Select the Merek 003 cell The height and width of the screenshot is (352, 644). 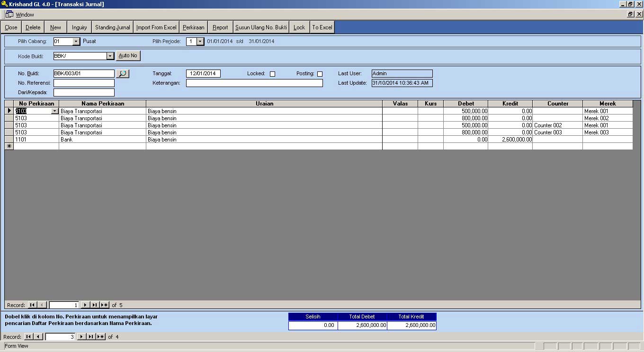[608, 132]
